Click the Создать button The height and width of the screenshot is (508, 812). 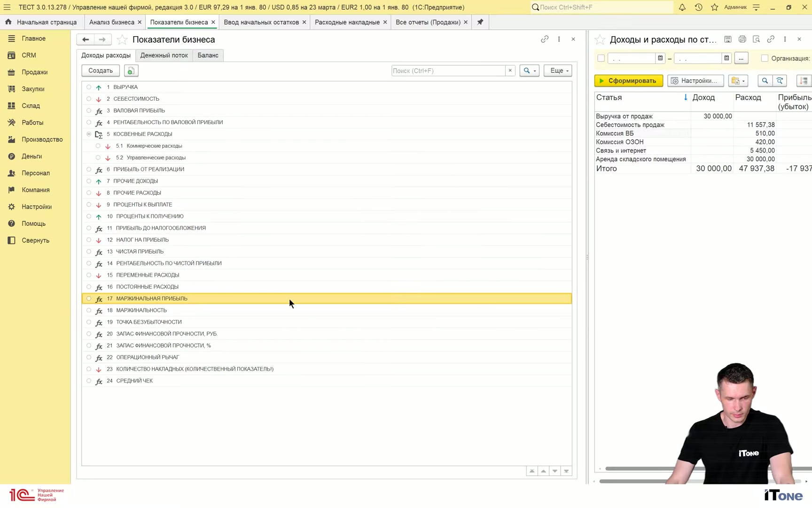(x=101, y=71)
